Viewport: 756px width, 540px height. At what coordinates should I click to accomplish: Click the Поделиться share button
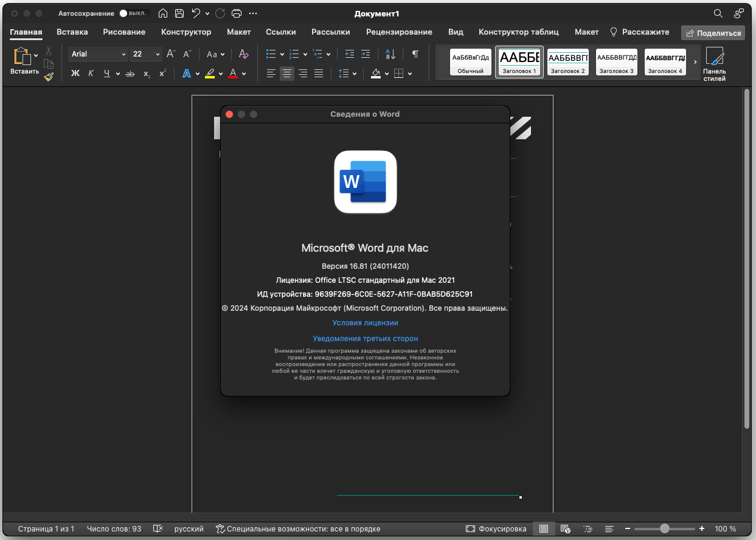pyautogui.click(x=713, y=33)
